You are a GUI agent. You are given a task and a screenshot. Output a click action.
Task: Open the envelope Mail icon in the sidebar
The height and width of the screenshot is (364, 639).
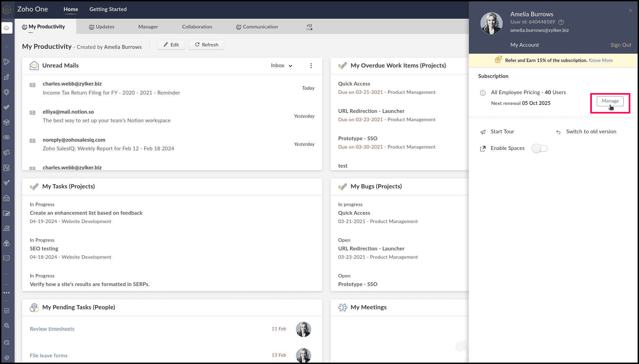[7, 198]
